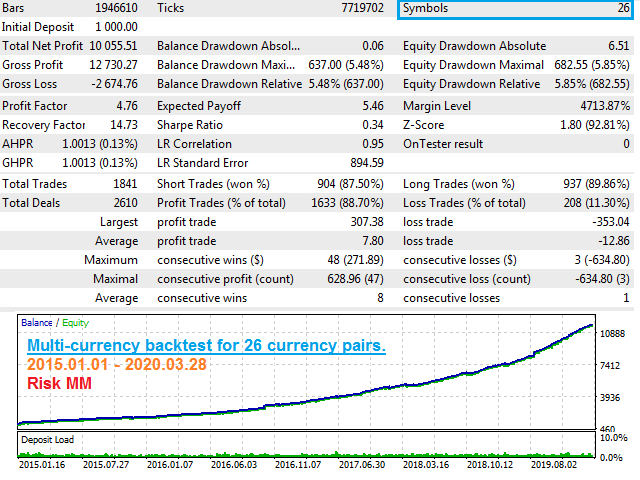The height and width of the screenshot is (480, 640).
Task: Select GHPR value 1.0013 (0.13%)
Action: (100, 162)
